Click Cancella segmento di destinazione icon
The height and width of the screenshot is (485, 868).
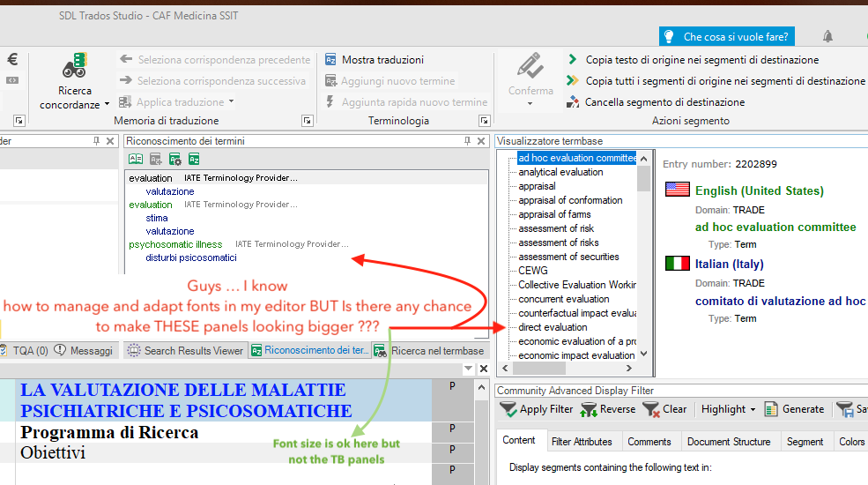point(573,102)
